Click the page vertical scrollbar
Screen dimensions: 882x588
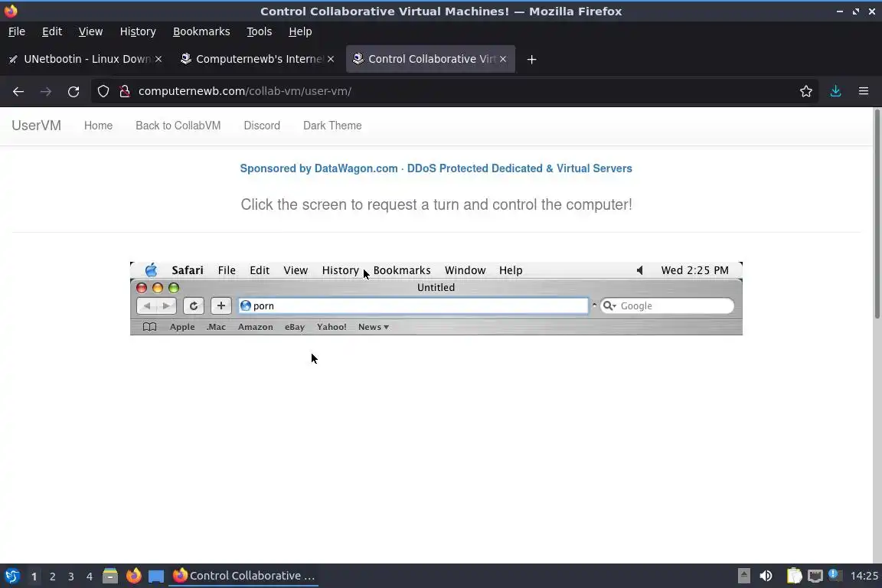pos(877,214)
